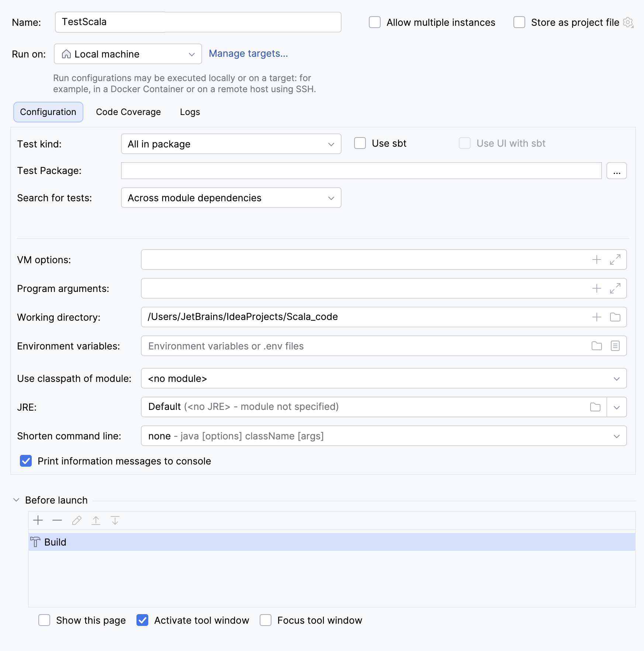This screenshot has width=644, height=651.
Task: Move Before launch task down
Action: click(x=115, y=521)
